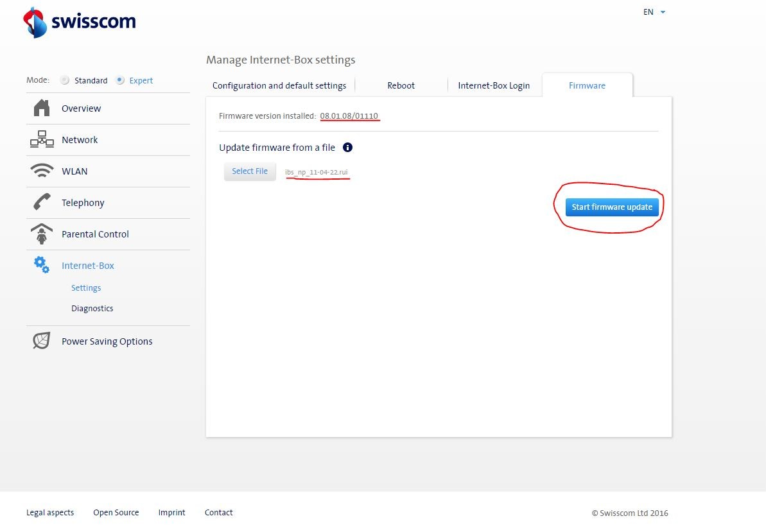Click the Network topology icon

click(42, 140)
